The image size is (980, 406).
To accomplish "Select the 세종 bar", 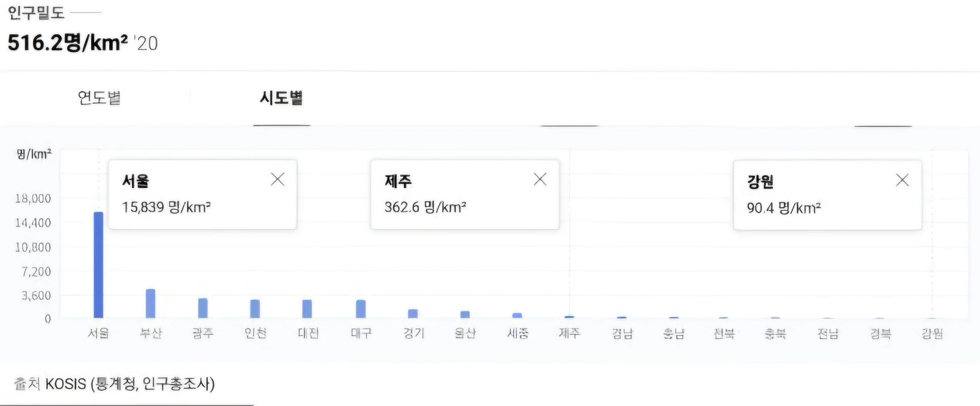I will tap(517, 316).
